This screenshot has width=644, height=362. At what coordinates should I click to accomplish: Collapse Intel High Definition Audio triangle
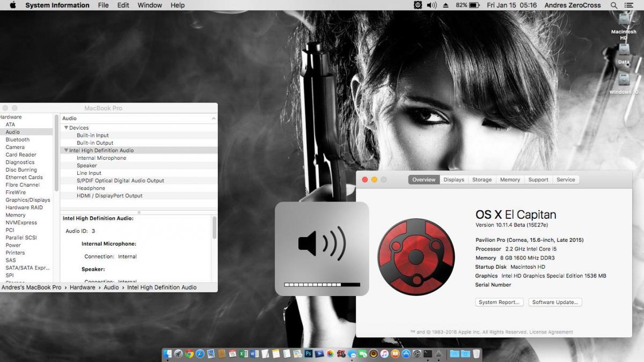(x=66, y=150)
